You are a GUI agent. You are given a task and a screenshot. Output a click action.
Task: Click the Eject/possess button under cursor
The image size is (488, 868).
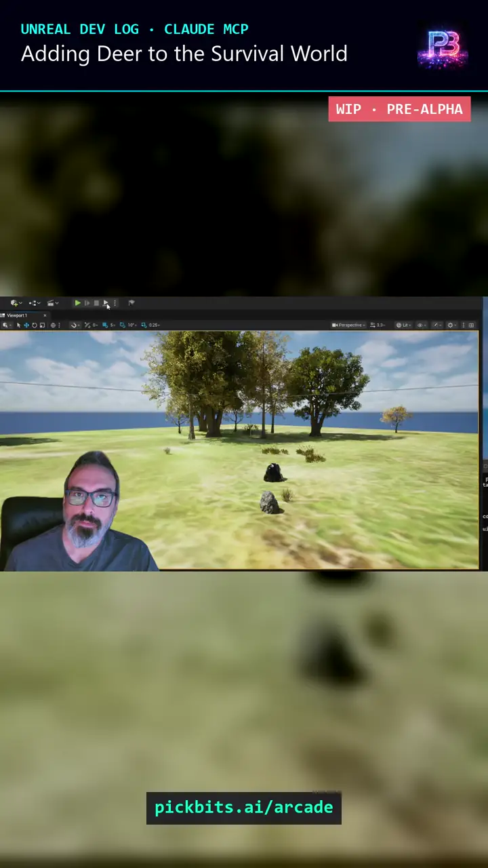[x=106, y=303]
